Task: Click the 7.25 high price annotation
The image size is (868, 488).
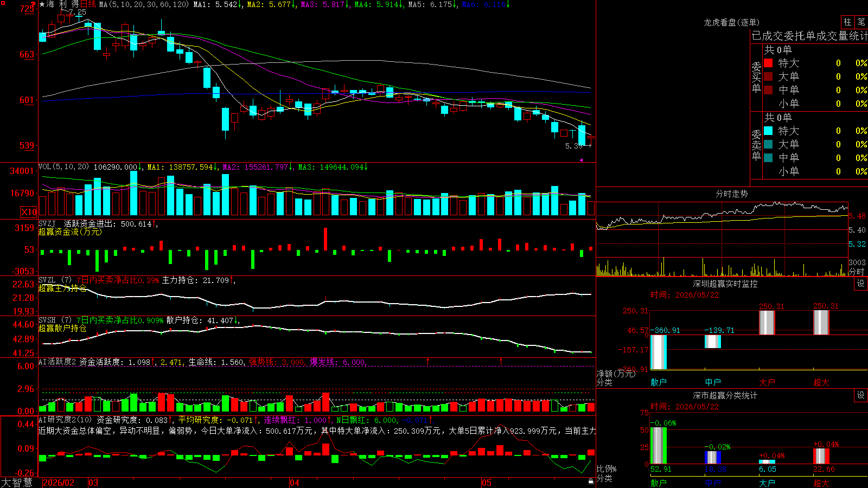Action: (x=78, y=12)
